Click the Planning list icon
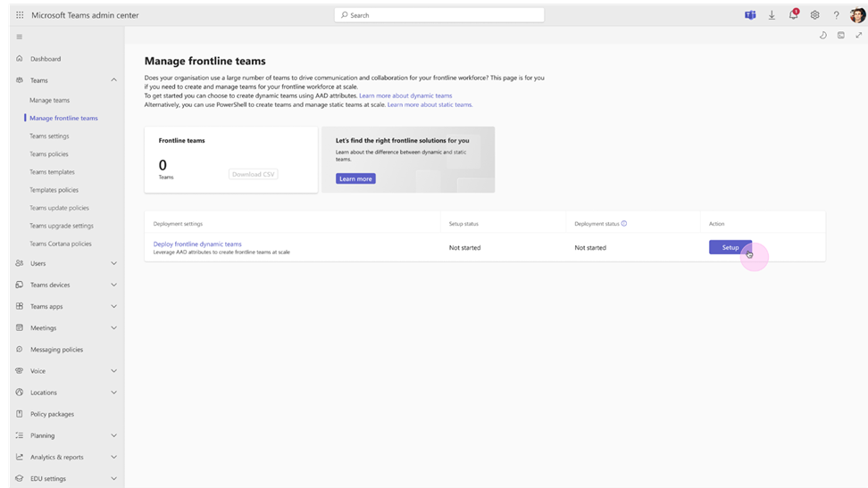 [x=20, y=435]
